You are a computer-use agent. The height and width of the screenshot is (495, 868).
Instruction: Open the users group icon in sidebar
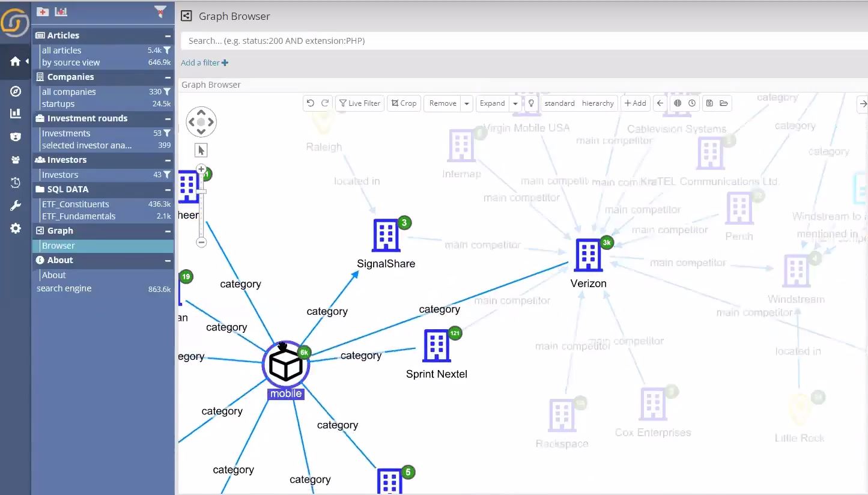[15, 160]
